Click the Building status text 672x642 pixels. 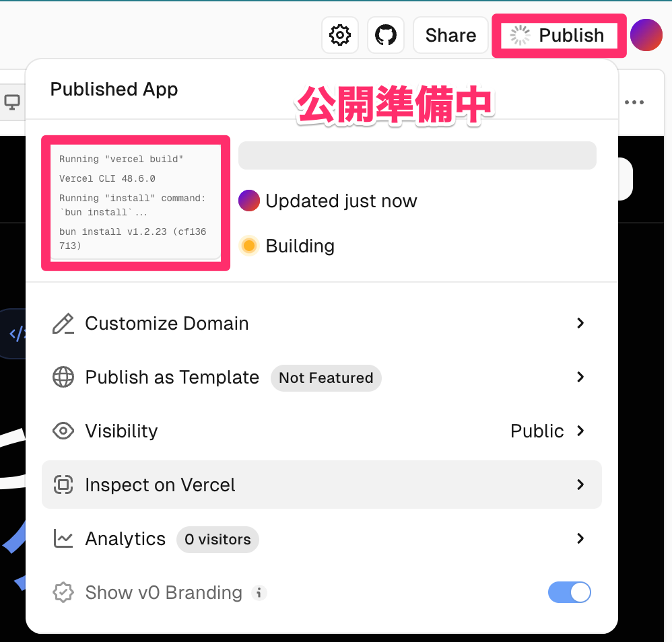pos(300,246)
